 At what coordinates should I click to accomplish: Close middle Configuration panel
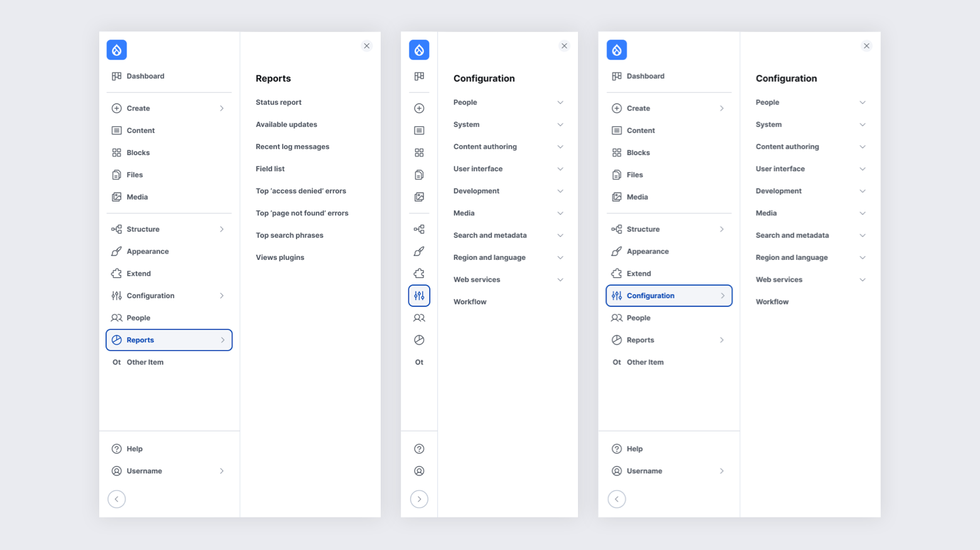[564, 46]
